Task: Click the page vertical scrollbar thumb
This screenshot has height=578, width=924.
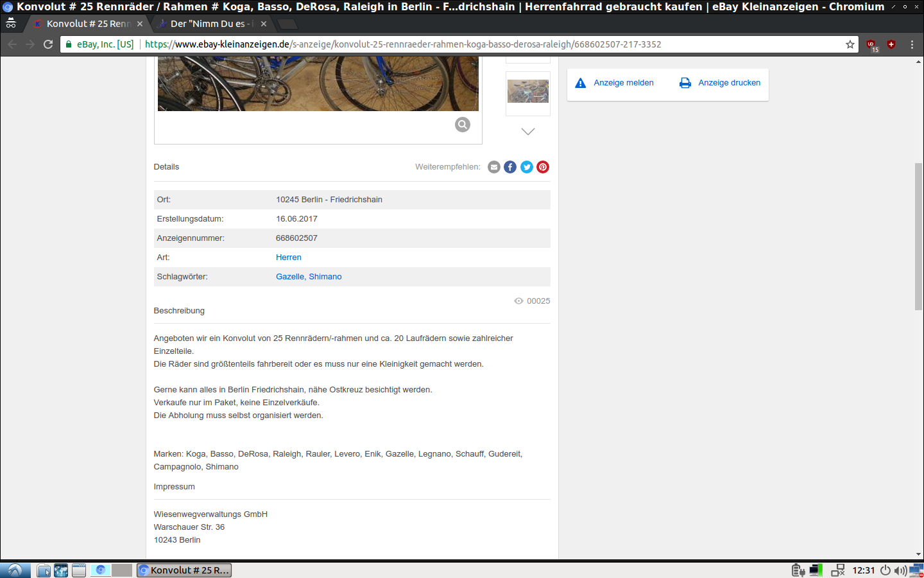Action: [919, 237]
